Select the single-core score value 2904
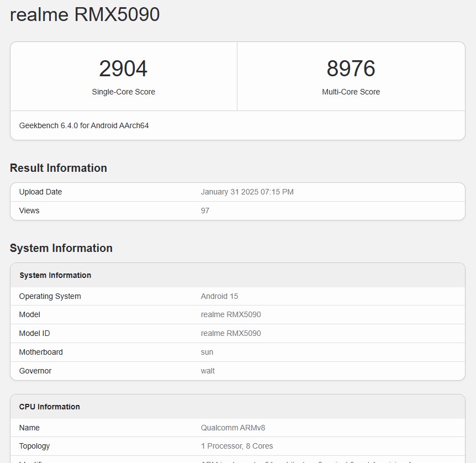The height and width of the screenshot is (463, 476). [123, 69]
